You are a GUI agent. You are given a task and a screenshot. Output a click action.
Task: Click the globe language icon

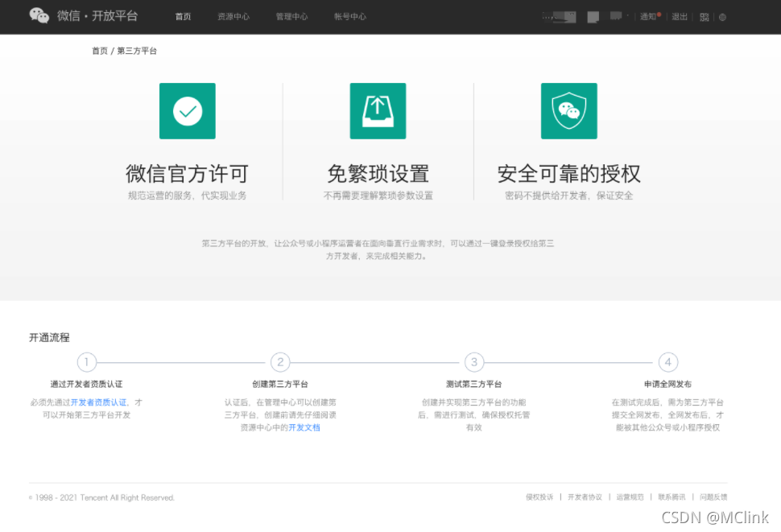723,17
